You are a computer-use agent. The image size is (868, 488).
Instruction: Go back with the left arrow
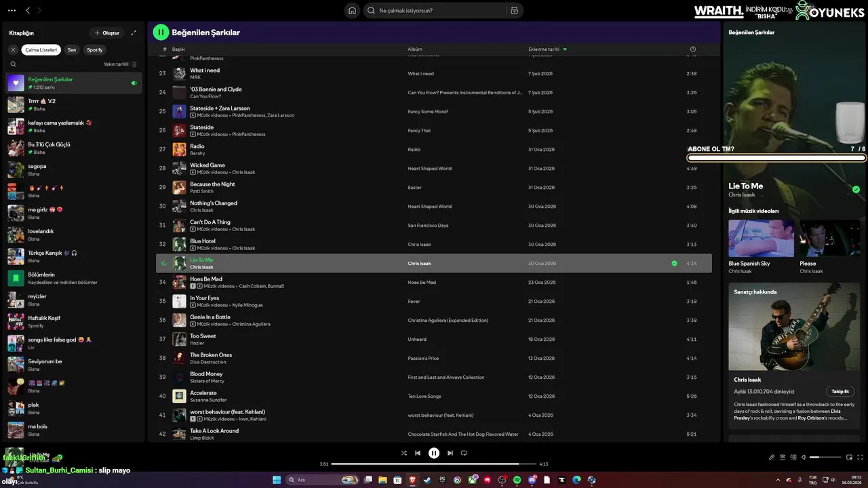pyautogui.click(x=28, y=10)
